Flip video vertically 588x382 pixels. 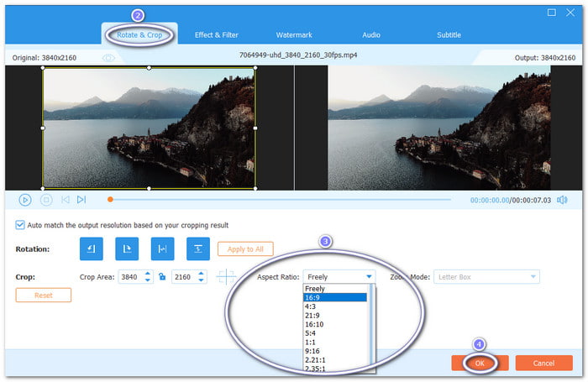click(198, 249)
